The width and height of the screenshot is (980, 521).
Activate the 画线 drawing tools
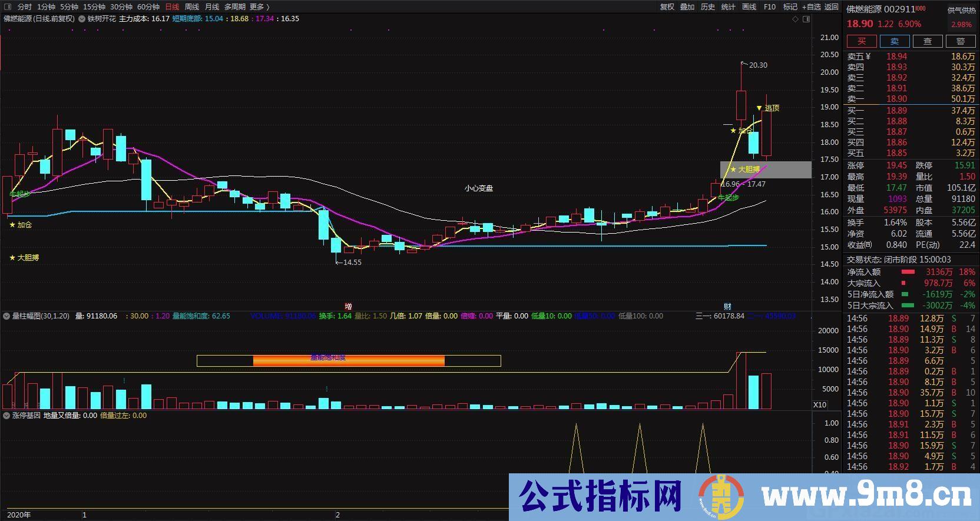tap(749, 7)
